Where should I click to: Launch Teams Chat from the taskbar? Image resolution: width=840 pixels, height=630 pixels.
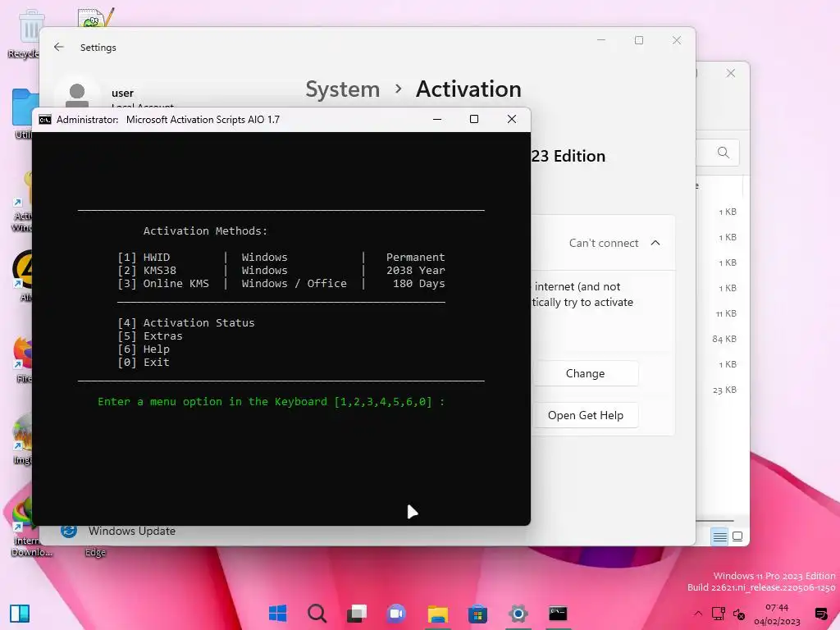(x=397, y=614)
